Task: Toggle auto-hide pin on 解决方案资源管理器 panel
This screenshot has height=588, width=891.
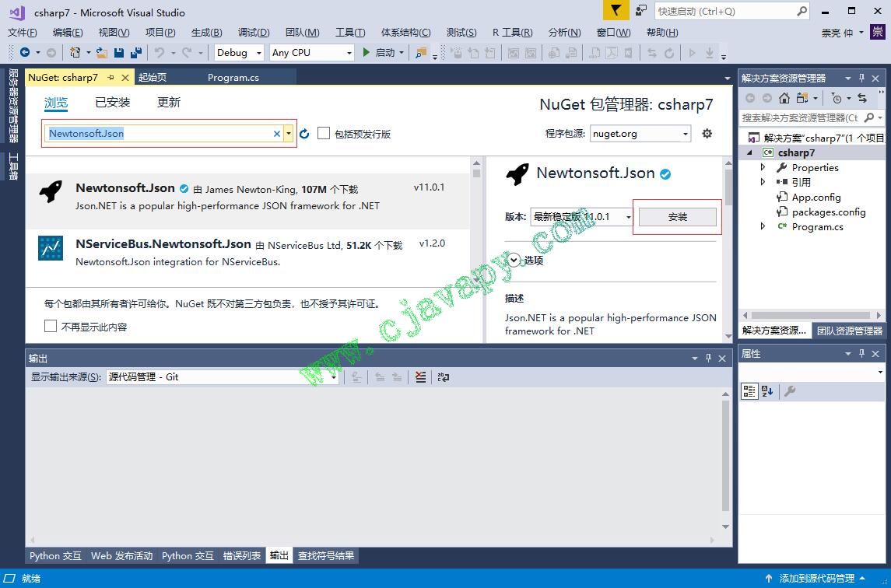Action: pyautogui.click(x=861, y=78)
